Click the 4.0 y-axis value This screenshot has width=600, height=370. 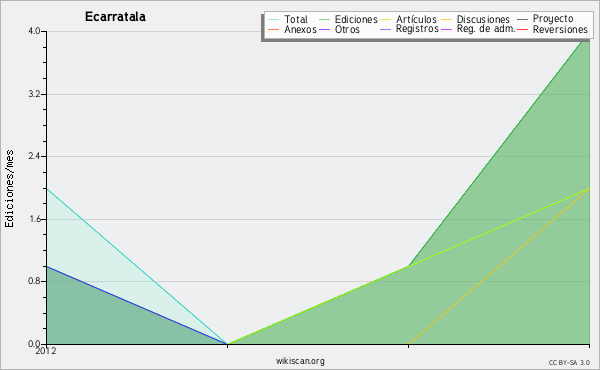pyautogui.click(x=34, y=31)
